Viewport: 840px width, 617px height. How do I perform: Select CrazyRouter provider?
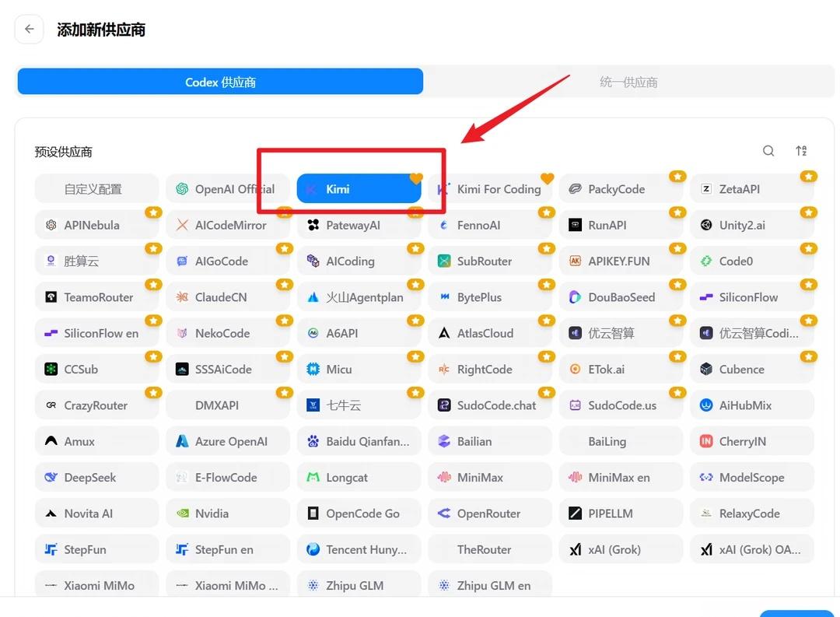[97, 405]
